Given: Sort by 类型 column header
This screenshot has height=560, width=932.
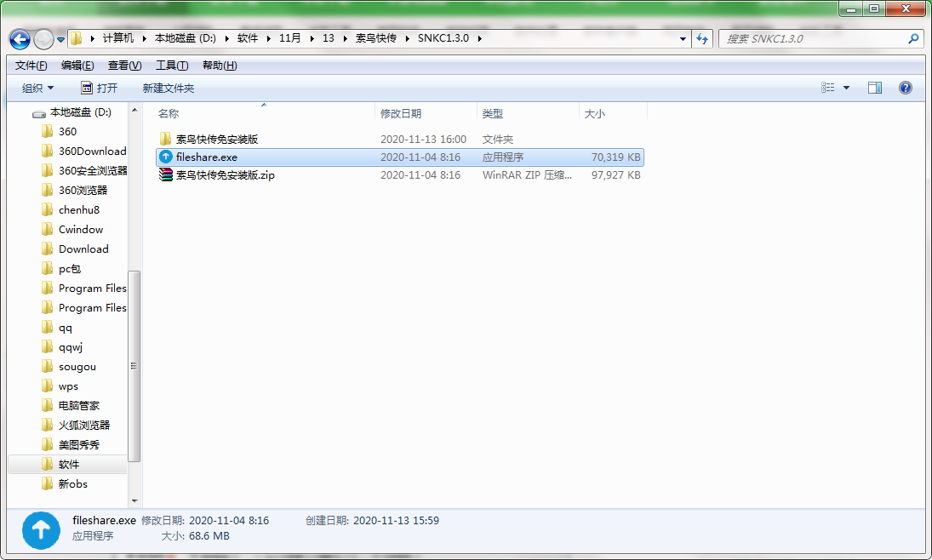Looking at the screenshot, I should [x=492, y=113].
